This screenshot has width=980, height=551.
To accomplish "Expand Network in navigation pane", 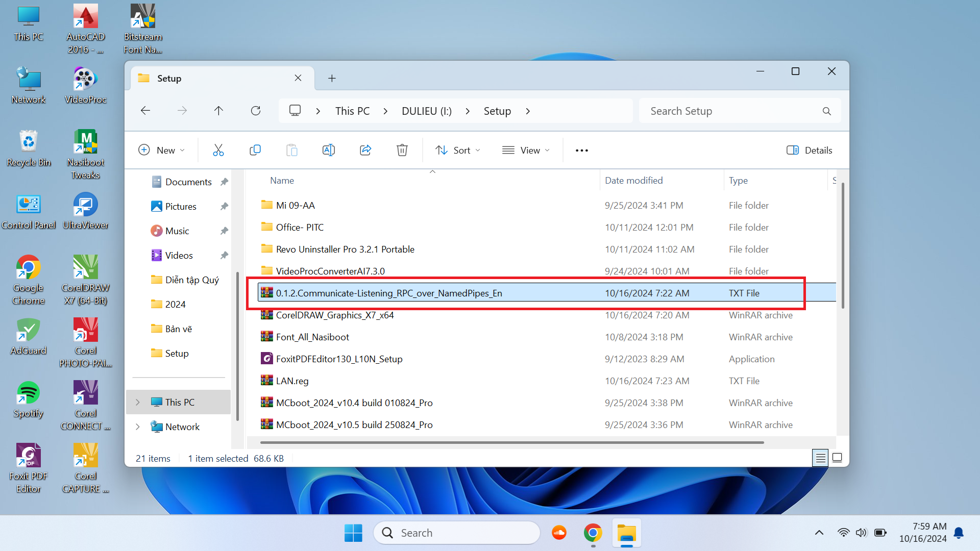I will pos(137,427).
